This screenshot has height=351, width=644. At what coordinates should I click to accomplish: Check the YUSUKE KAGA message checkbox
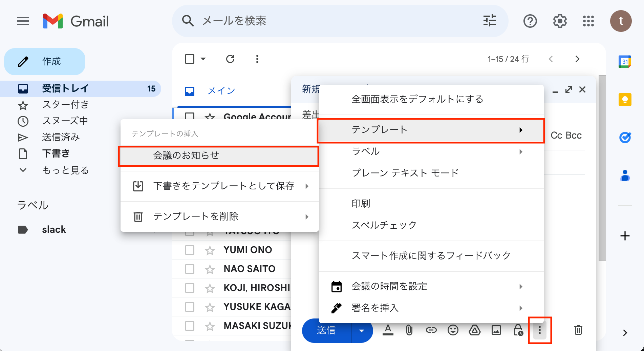(190, 307)
